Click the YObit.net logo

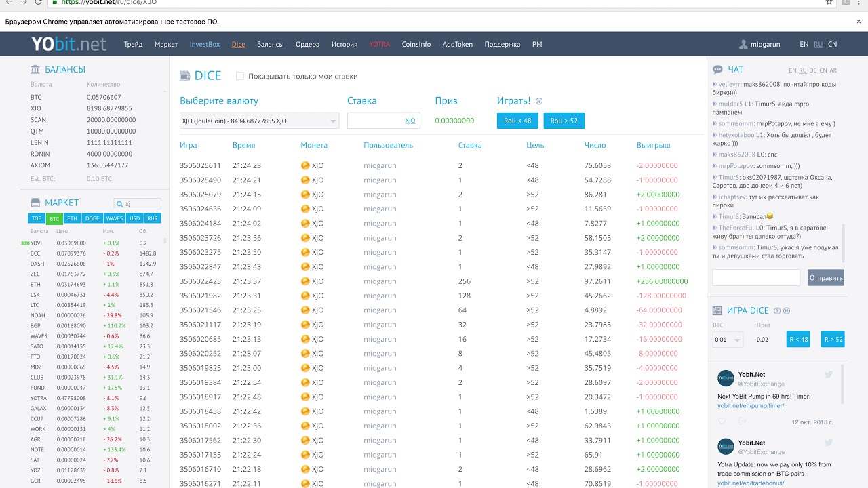click(x=68, y=44)
